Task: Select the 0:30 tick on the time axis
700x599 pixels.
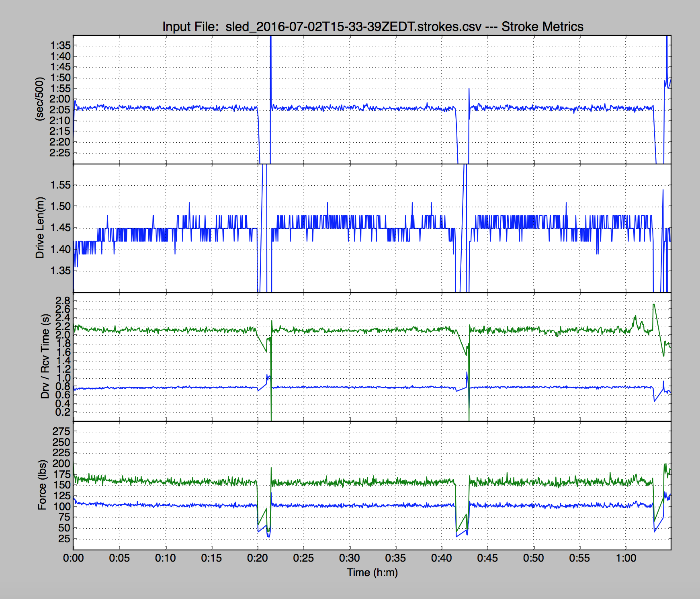Action: point(350,558)
